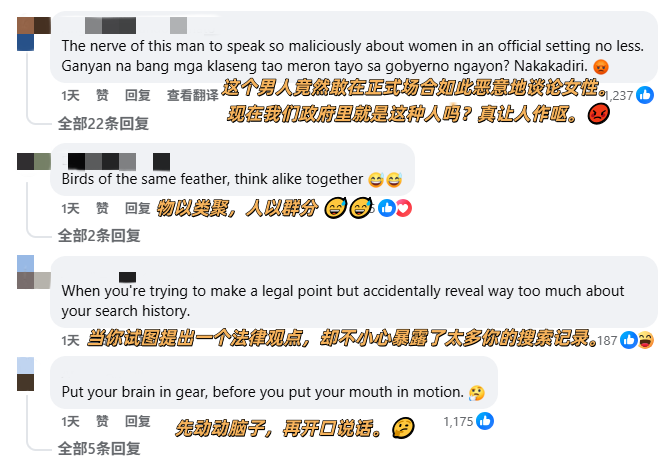Expand 全部5条回复 replies thread
This screenshot has height=460, width=669.
[99, 448]
